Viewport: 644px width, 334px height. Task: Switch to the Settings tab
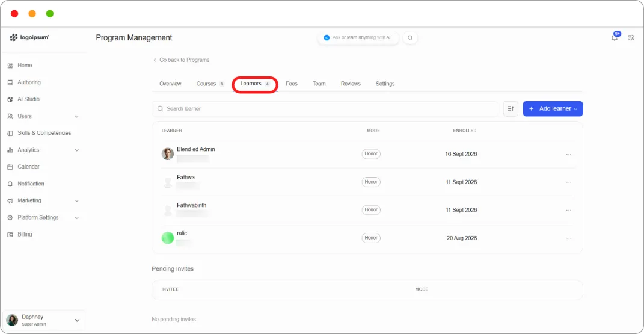click(x=385, y=84)
